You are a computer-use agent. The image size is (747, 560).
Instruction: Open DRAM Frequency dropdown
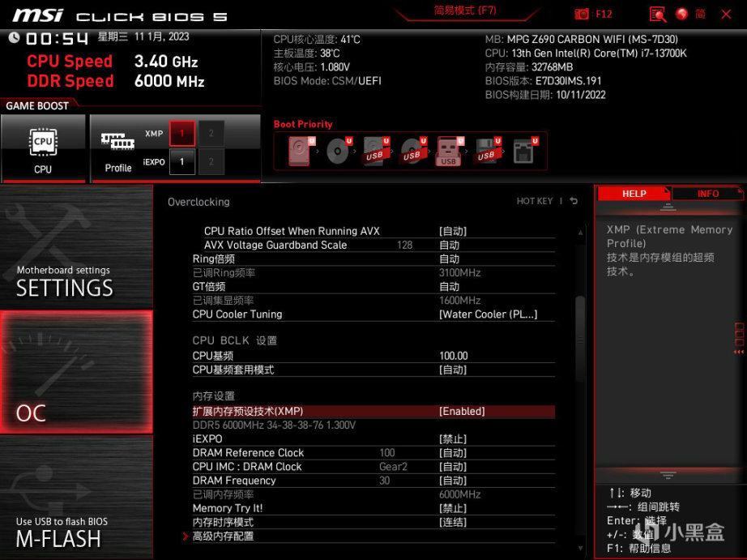pos(453,481)
